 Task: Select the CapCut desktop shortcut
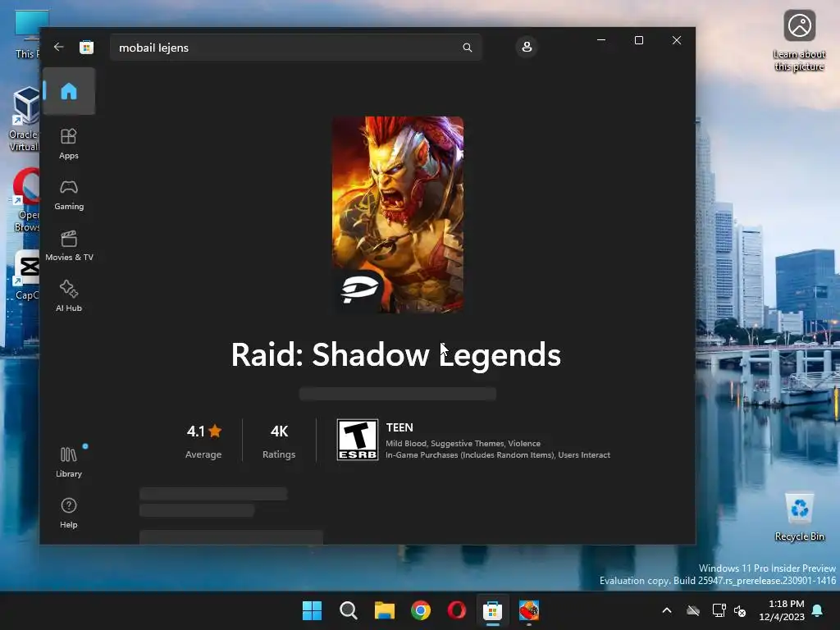click(x=27, y=275)
